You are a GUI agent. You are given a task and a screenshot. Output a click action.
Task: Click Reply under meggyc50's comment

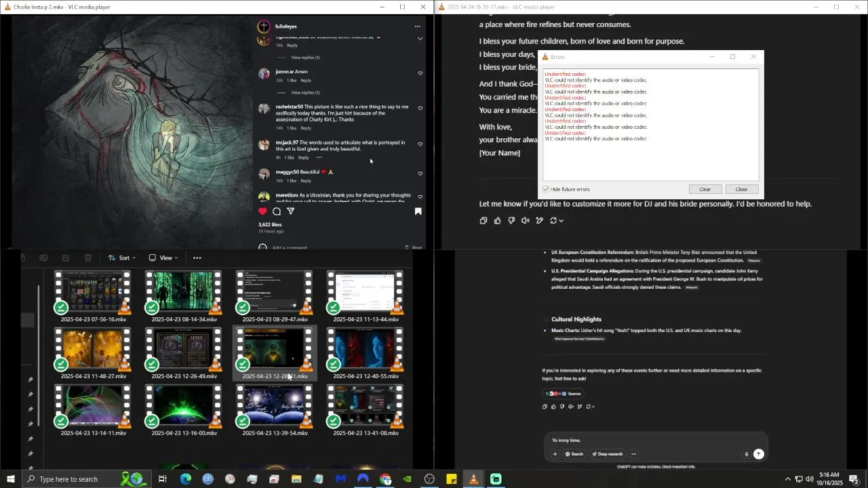click(306, 181)
